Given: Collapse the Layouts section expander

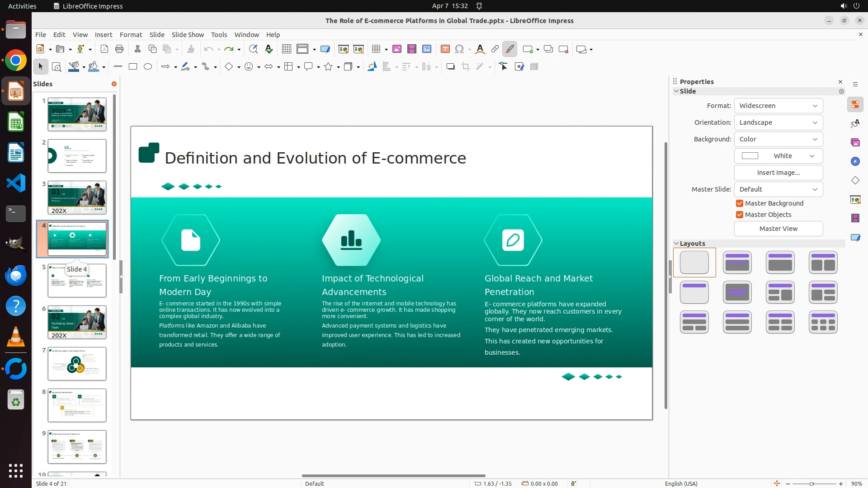Looking at the screenshot, I should [677, 244].
